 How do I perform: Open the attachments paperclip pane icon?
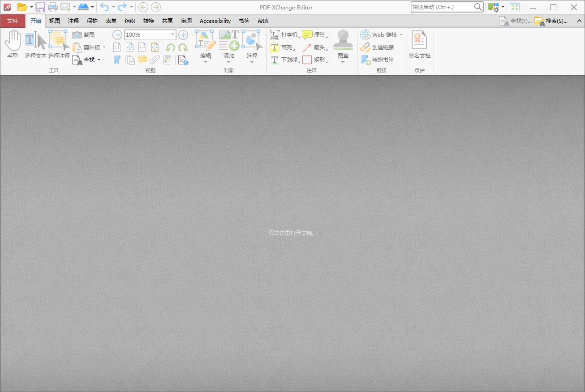(x=155, y=60)
